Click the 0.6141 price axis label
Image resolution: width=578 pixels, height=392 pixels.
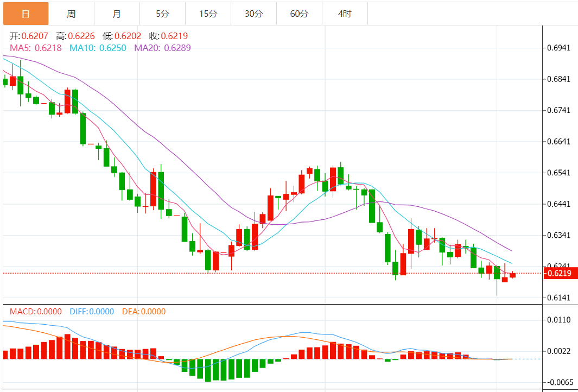558,298
